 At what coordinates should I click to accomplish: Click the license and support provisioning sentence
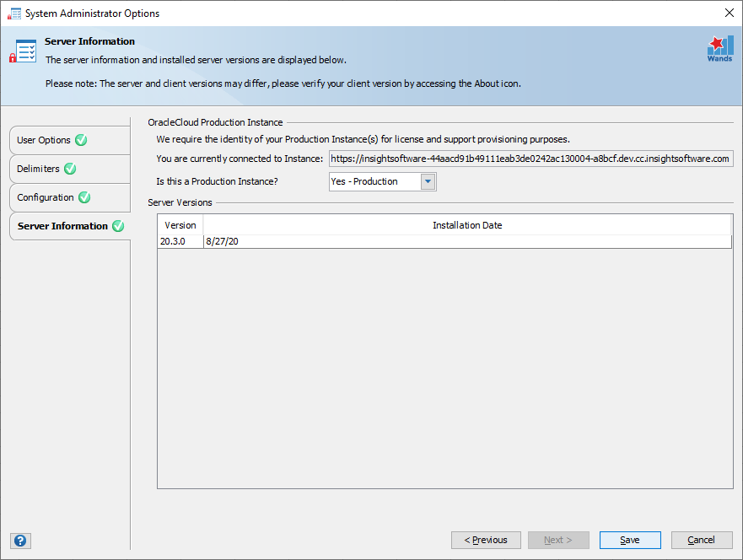click(x=363, y=139)
